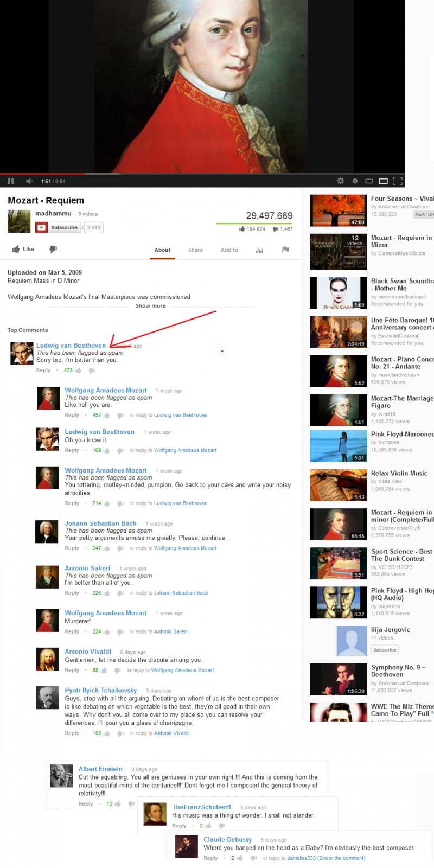434x868 pixels.
Task: Like the video with the thumbs-up button
Action: click(x=23, y=249)
